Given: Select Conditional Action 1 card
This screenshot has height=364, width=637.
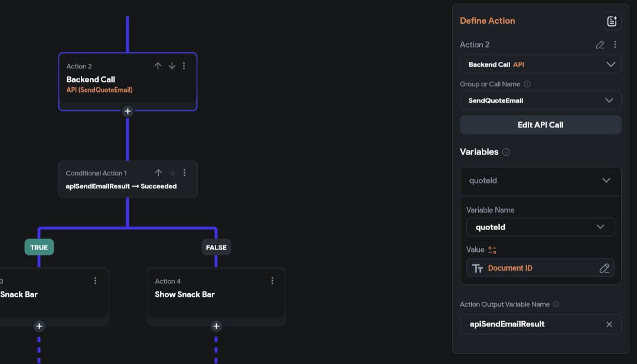Looking at the screenshot, I should tap(128, 179).
